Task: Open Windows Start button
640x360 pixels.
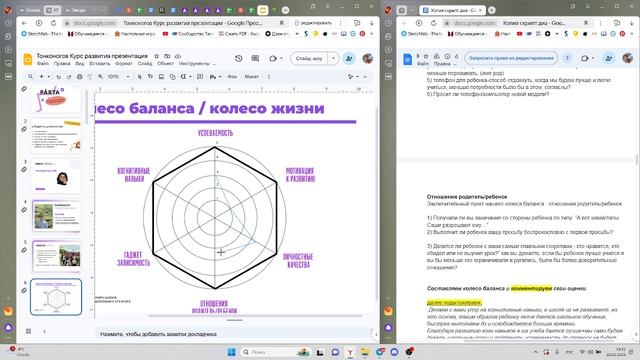Action: click(231, 352)
